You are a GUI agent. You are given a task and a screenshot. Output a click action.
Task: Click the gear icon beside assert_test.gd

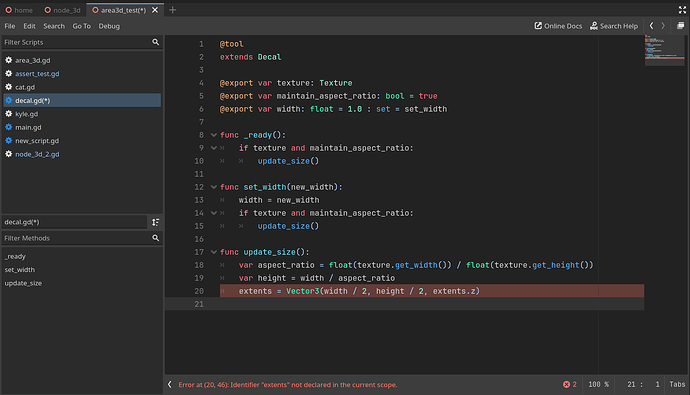click(8, 73)
